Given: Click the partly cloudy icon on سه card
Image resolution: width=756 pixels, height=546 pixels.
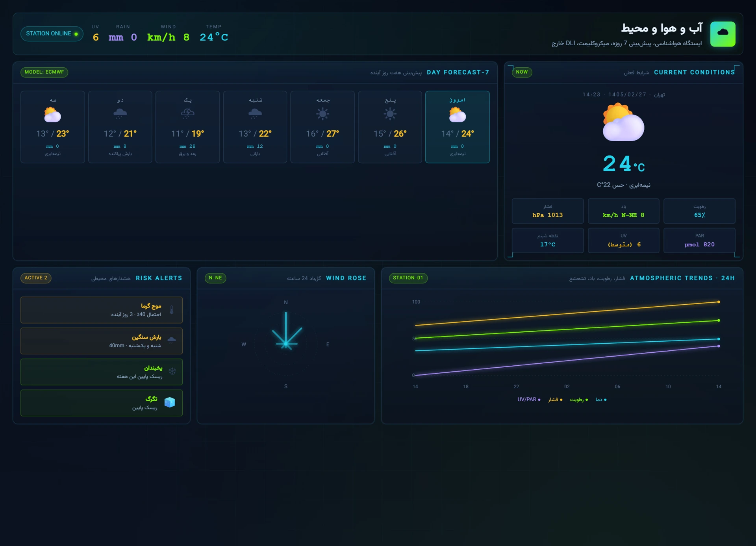Looking at the screenshot, I should pos(52,115).
